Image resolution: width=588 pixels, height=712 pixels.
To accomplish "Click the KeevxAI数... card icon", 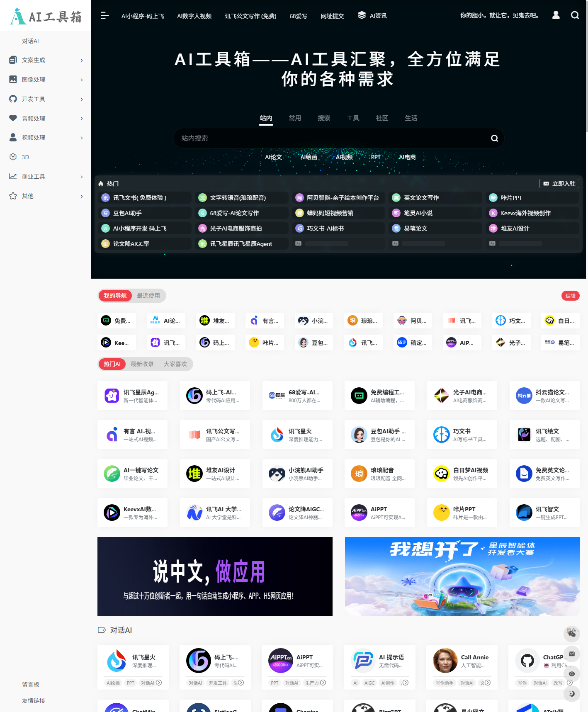I will (x=112, y=513).
